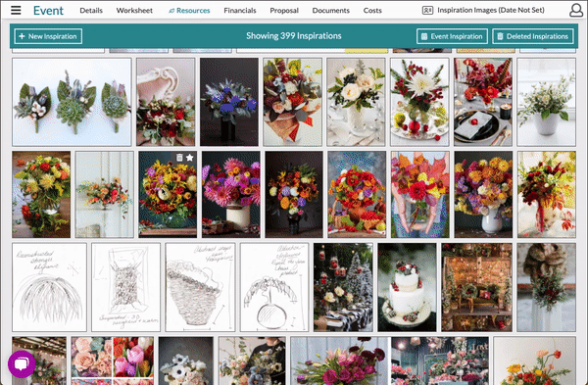Open the sketch of drooping grass arrangement

point(49,287)
